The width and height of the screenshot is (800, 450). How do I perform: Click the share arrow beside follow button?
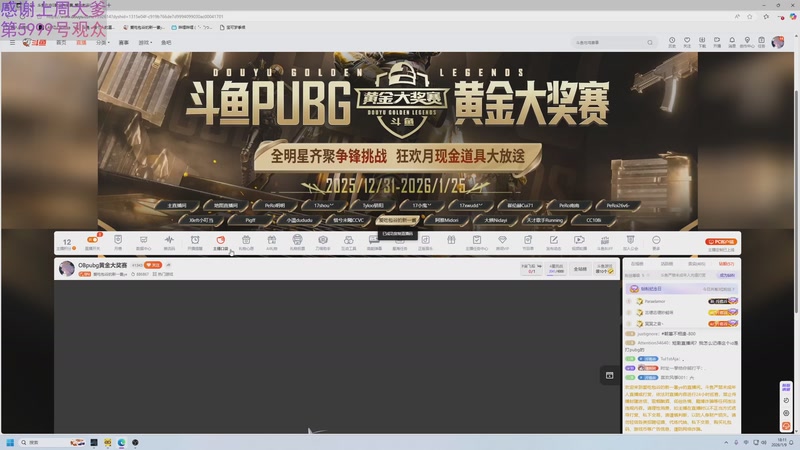(x=168, y=265)
